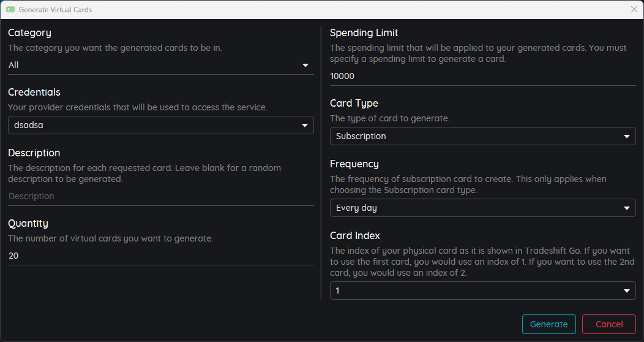Click the Cancel button
The width and height of the screenshot is (644, 342).
(x=608, y=324)
